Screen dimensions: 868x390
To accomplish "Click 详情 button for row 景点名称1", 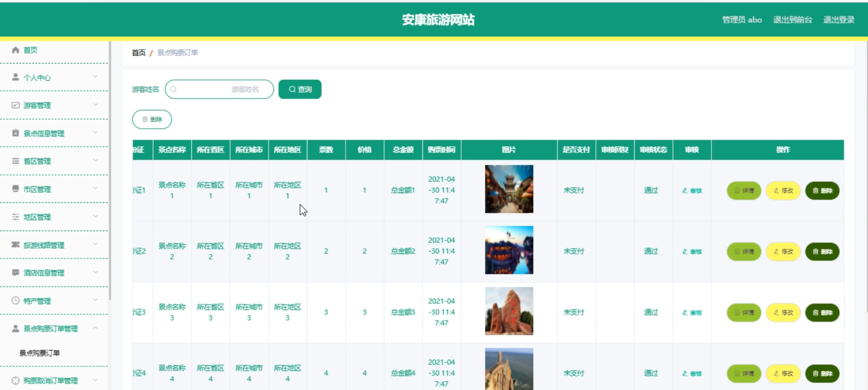I will (744, 190).
